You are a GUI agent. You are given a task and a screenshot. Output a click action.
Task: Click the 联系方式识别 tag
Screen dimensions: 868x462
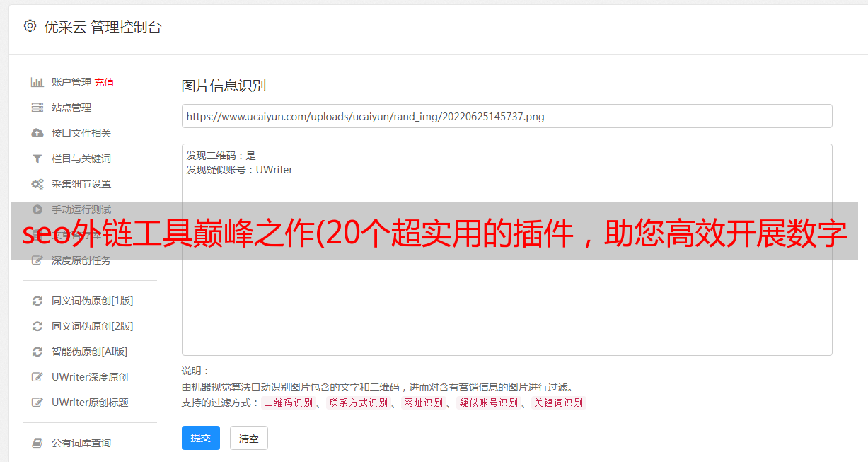[358, 403]
